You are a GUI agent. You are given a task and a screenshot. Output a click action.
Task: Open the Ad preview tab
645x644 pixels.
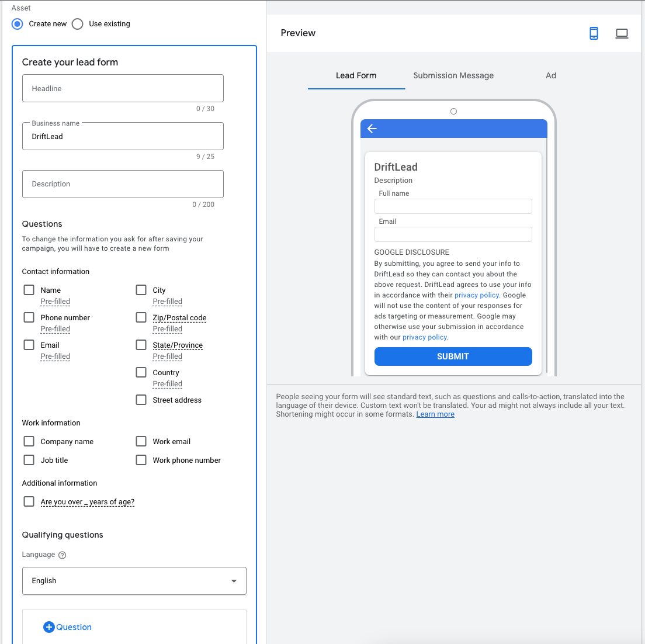click(x=550, y=75)
